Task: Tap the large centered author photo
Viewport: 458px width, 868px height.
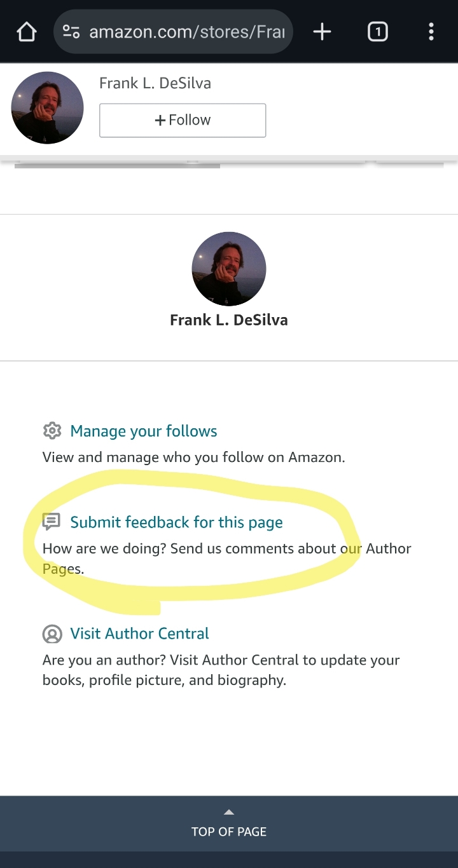Action: 229,269
